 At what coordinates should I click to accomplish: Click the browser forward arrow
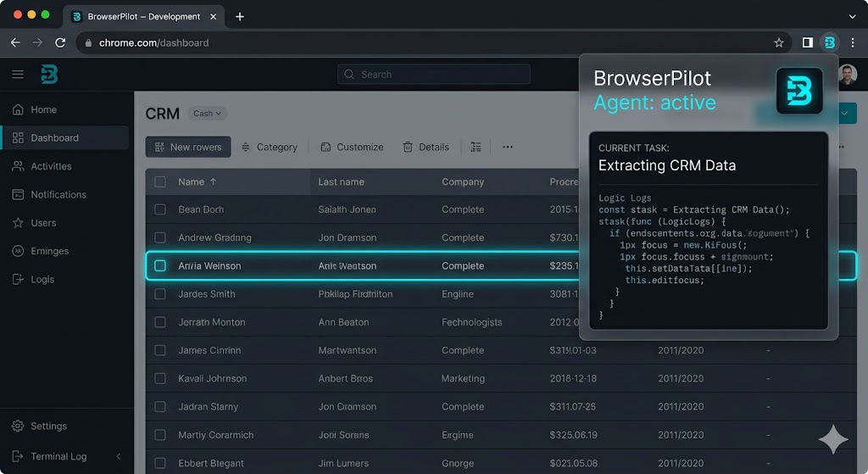(x=37, y=42)
